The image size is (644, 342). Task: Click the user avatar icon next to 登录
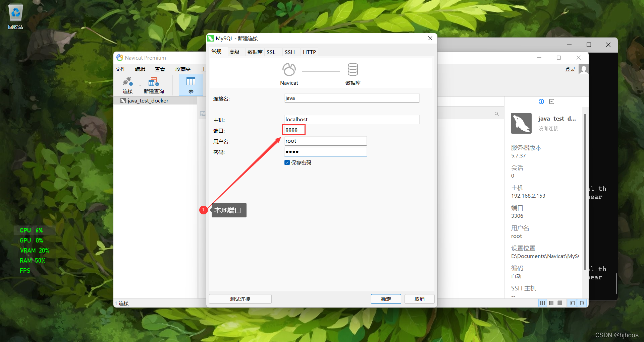(584, 69)
